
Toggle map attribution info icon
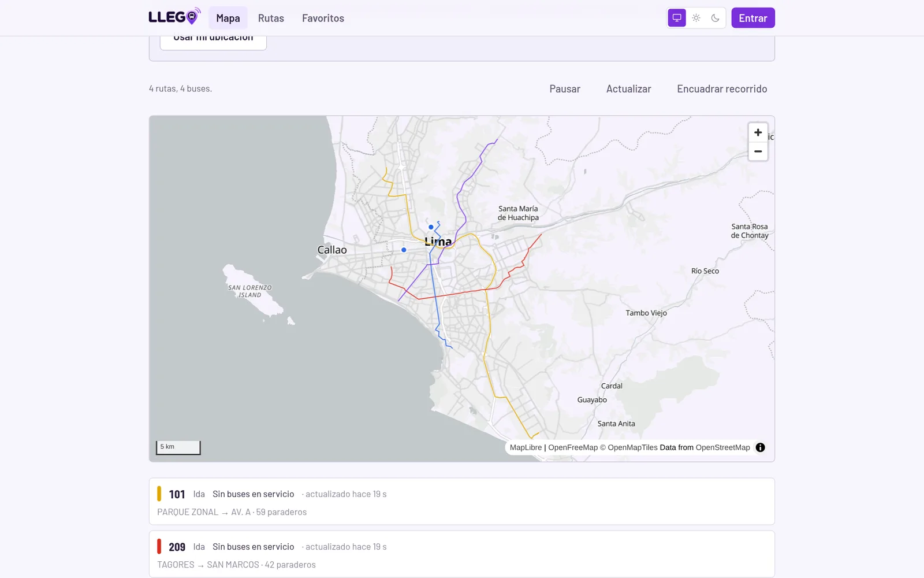pyautogui.click(x=761, y=447)
